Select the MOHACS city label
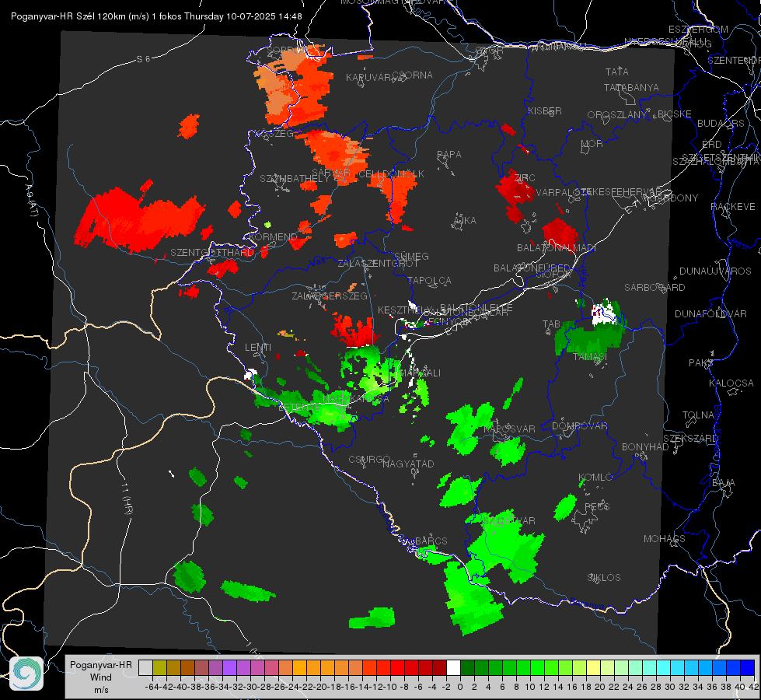Screen dimensions: 761x700 (664, 538)
